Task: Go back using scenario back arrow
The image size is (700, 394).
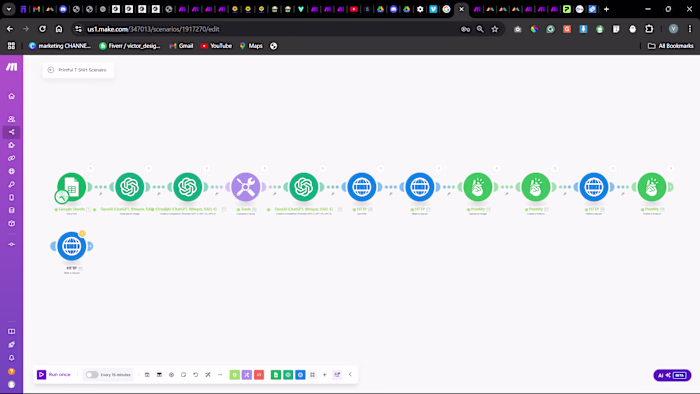Action: tap(51, 70)
